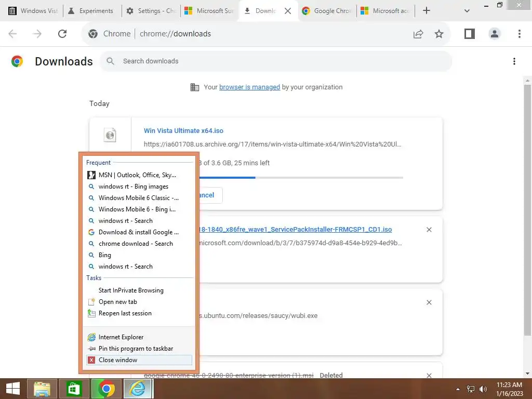Click the ubuntu.com wubi.exe URL text
The height and width of the screenshot is (399, 532).
(x=258, y=315)
